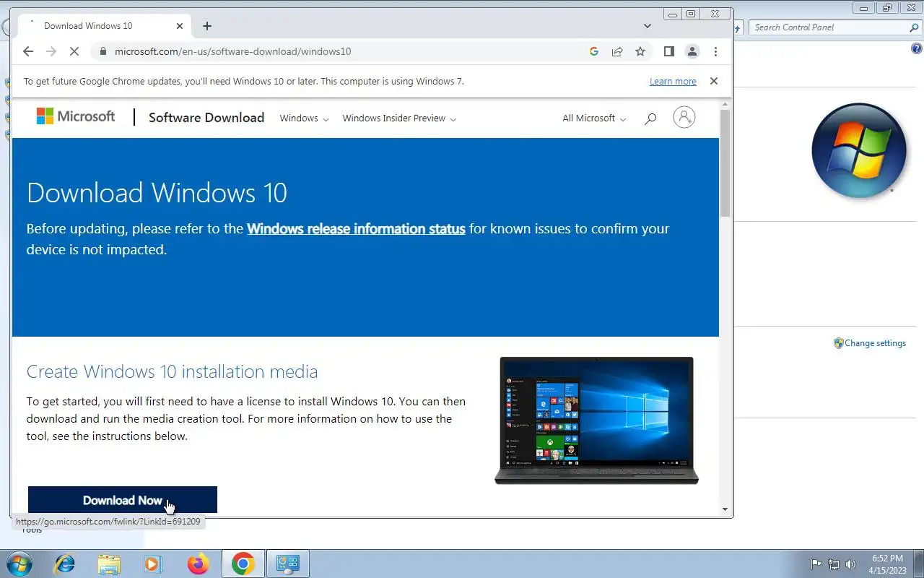Expand the Windows menu
Image resolution: width=924 pixels, height=578 pixels.
[x=304, y=118]
